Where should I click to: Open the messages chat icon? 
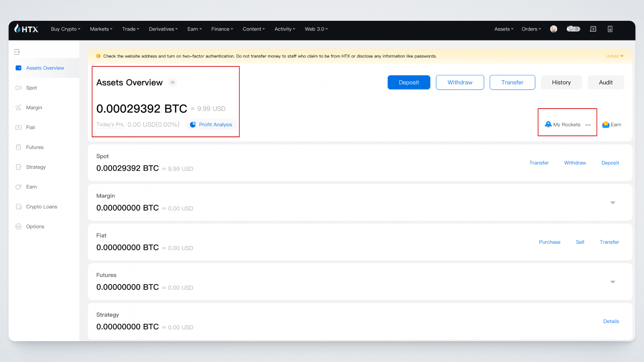(x=593, y=29)
